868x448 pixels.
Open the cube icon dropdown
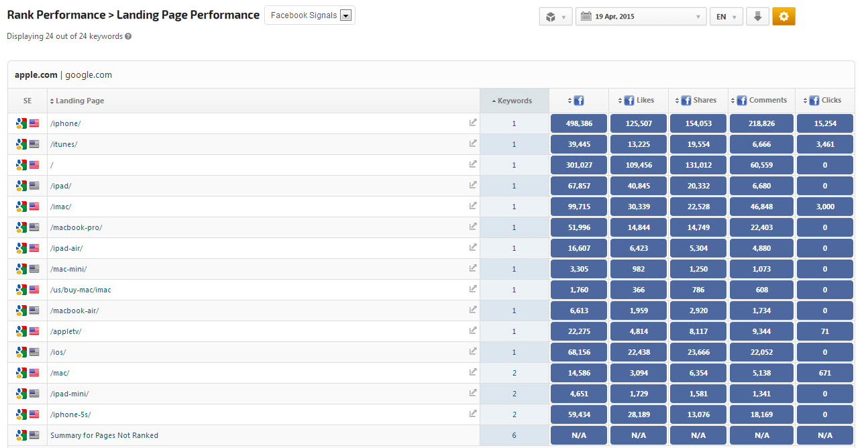pos(555,17)
